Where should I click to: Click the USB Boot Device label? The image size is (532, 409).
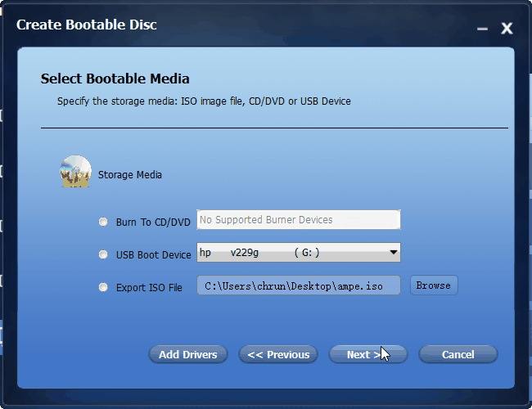(x=154, y=254)
